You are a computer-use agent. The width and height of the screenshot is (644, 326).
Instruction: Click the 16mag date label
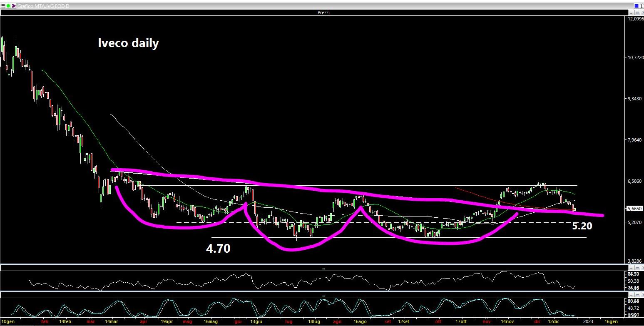(211, 322)
